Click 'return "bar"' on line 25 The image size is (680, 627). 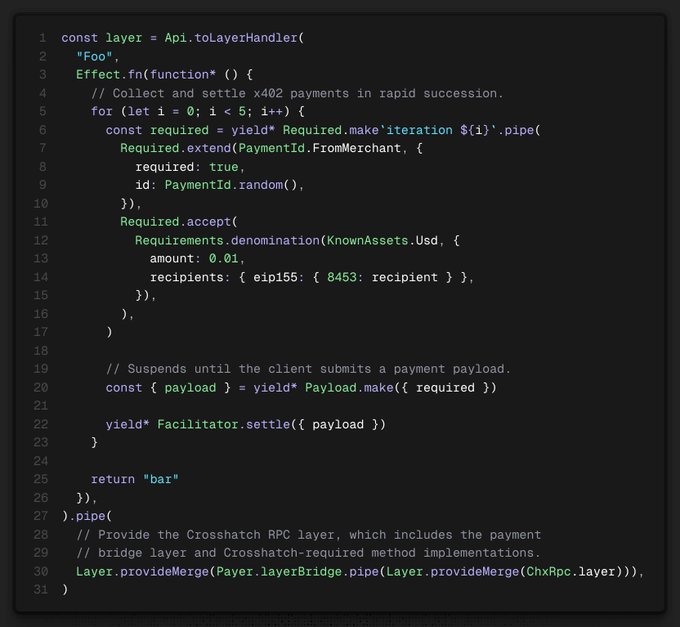click(x=134, y=480)
